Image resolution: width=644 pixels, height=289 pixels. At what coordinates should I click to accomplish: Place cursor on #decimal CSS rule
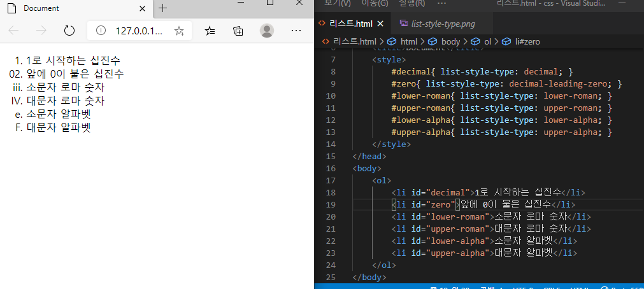482,72
